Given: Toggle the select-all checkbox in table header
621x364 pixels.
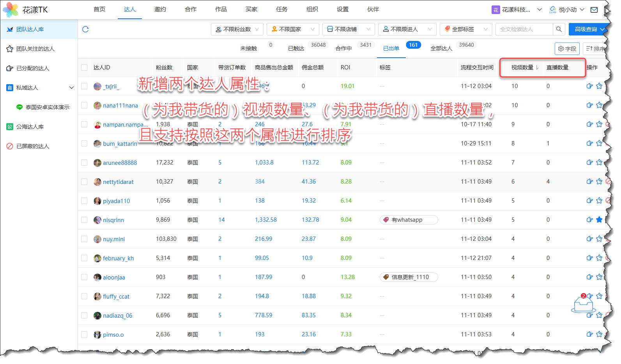Looking at the screenshot, I should coord(84,67).
